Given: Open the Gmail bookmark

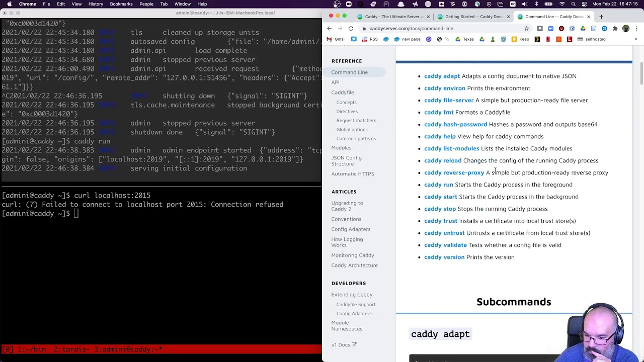Looking at the screenshot, I should (336, 39).
